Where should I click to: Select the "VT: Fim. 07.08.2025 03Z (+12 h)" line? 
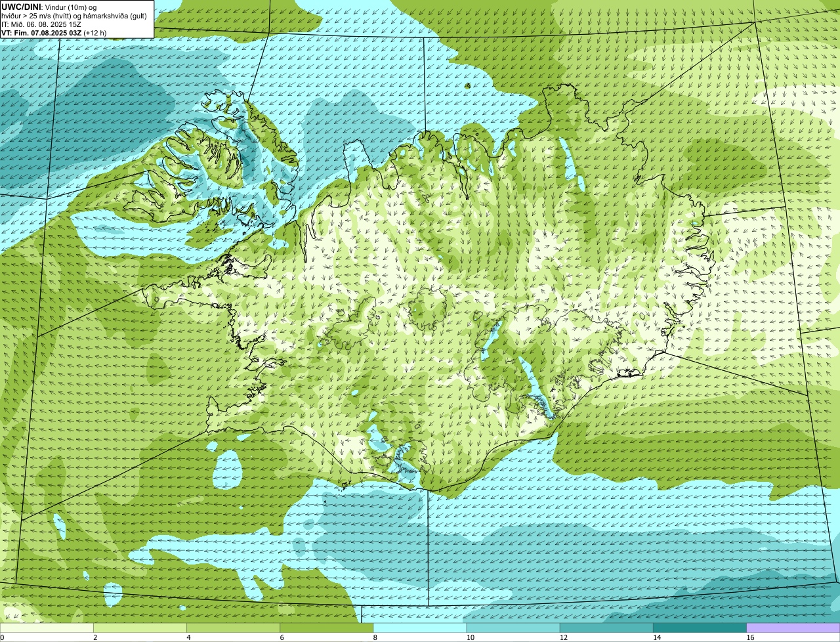(54, 32)
